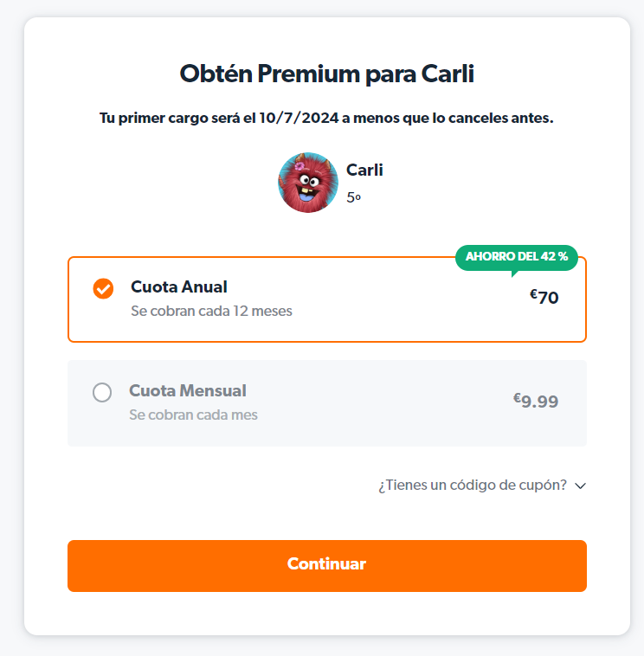Image resolution: width=644 pixels, height=656 pixels.
Task: Click the €70 annual price
Action: [544, 297]
